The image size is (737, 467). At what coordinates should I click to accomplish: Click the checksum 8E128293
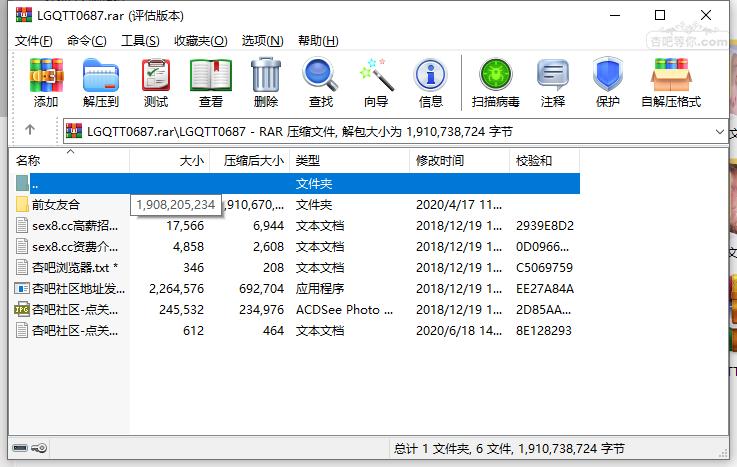click(x=544, y=330)
